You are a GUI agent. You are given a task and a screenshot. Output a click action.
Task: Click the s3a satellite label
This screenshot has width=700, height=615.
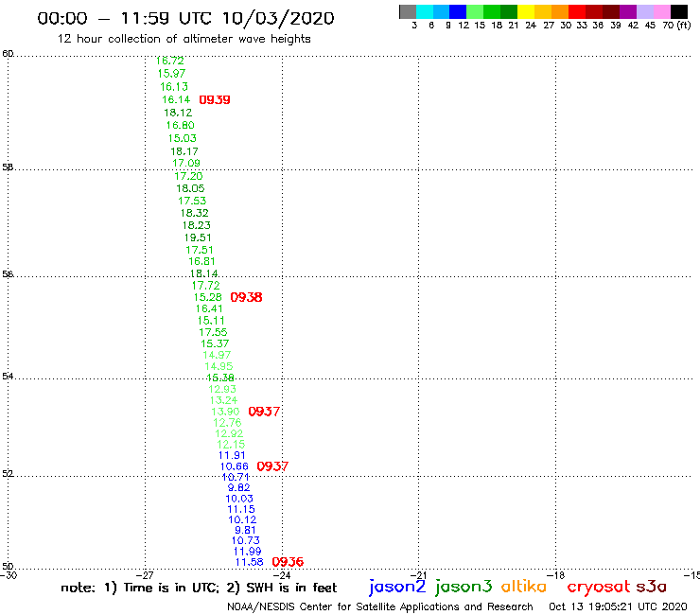(x=652, y=587)
